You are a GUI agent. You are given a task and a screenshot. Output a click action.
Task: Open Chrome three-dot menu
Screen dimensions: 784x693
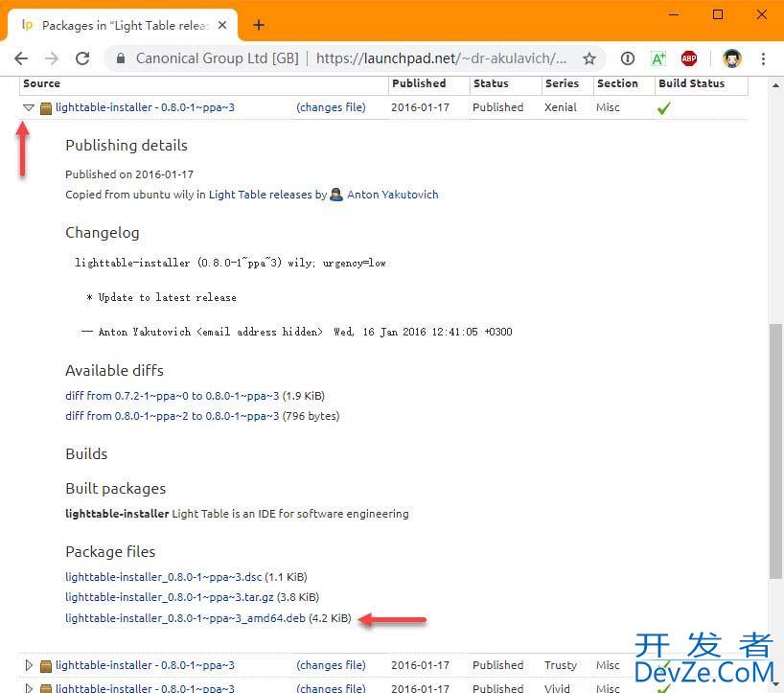[x=763, y=58]
